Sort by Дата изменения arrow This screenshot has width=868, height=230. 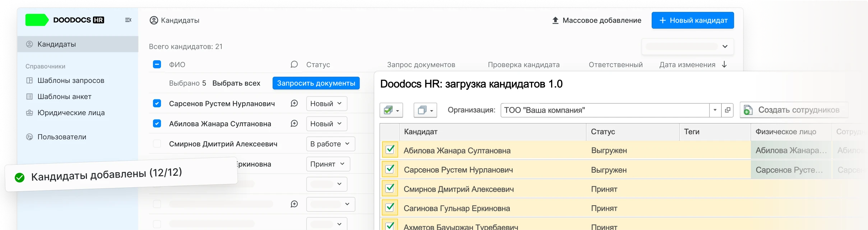724,64
